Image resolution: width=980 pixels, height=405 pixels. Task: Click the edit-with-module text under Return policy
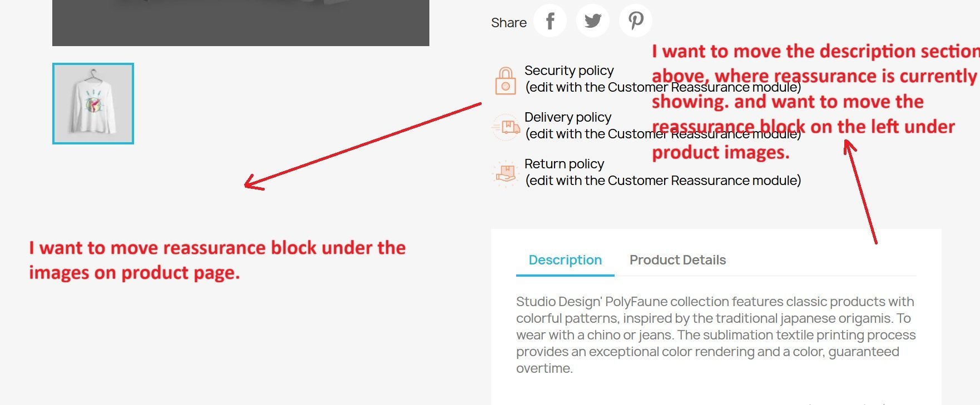[663, 181]
